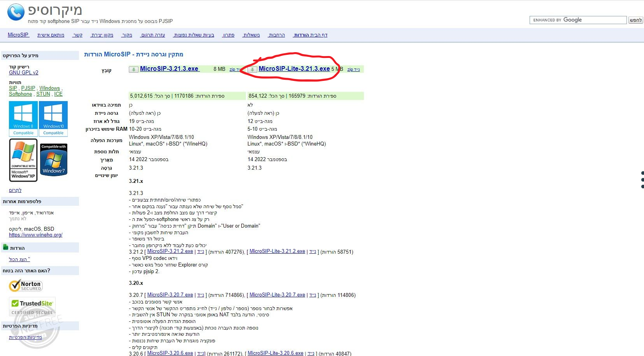Open the משאלות nav menu item

[251, 35]
